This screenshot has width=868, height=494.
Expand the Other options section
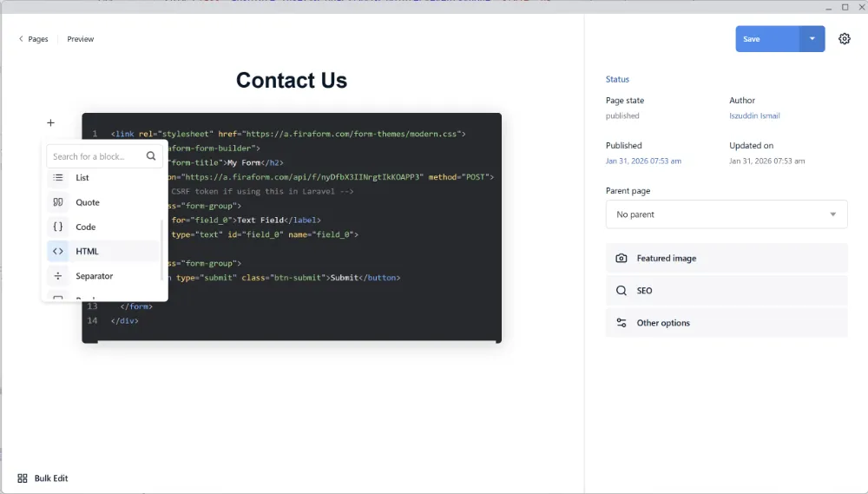click(727, 322)
